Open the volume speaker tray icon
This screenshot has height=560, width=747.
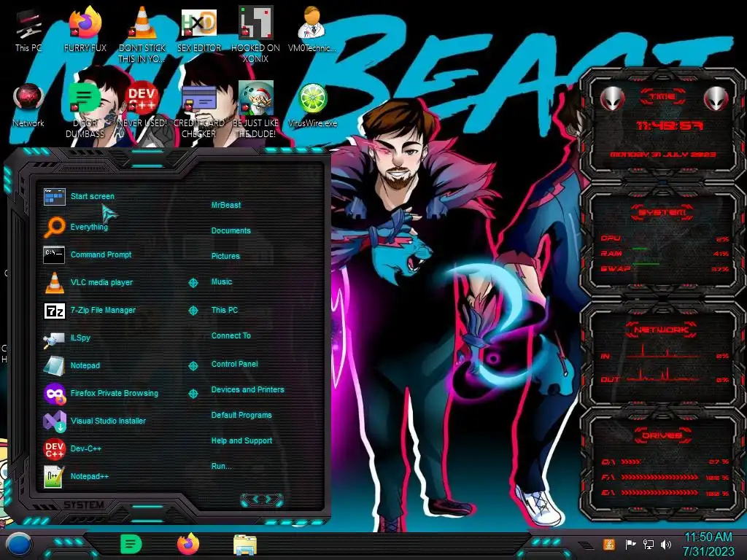click(665, 544)
